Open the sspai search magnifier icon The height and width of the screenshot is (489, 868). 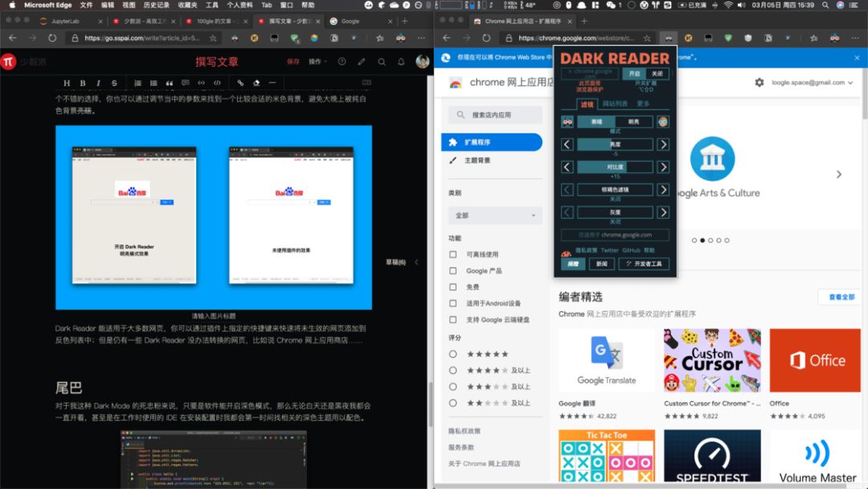382,62
